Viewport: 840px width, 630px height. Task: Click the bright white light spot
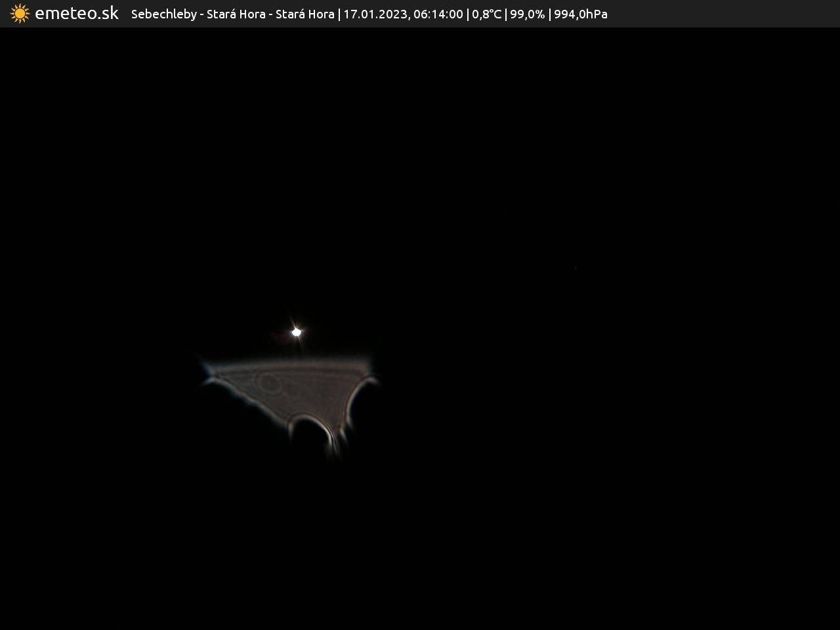click(297, 332)
